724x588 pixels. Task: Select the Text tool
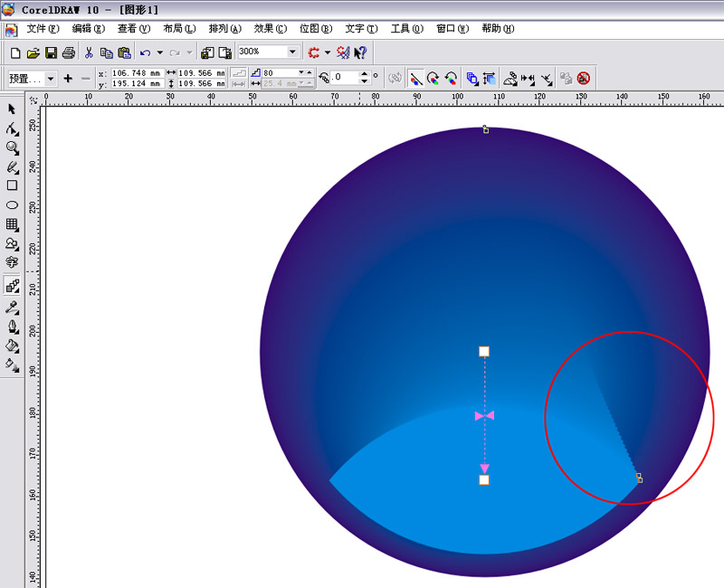[12, 262]
